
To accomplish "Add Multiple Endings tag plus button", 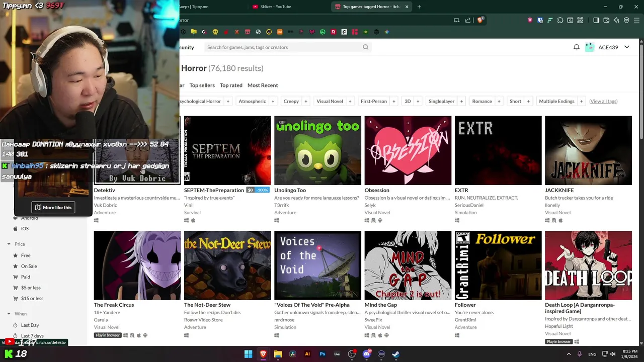I will 581,101.
